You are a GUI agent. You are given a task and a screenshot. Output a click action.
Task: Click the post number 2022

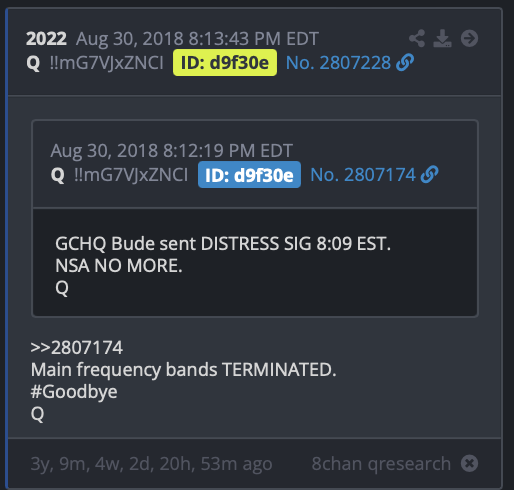click(46, 39)
